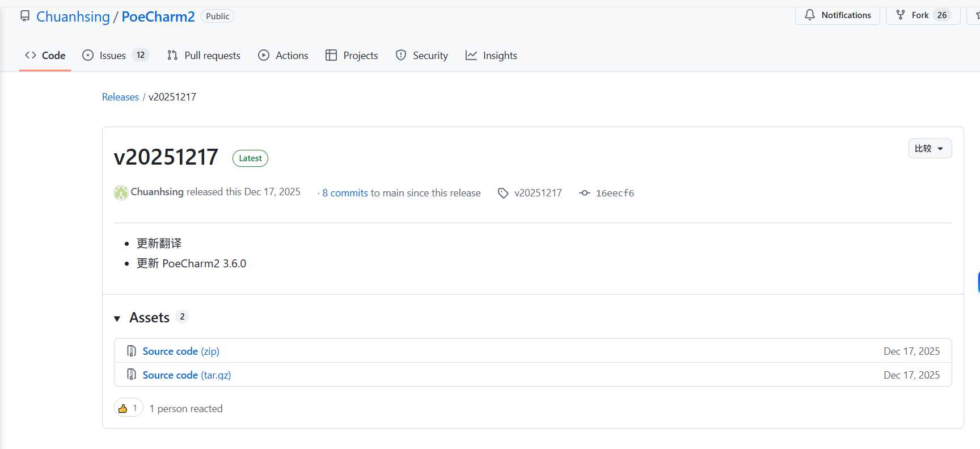Open the Security tab
Screen dimensions: 980x449
421,55
